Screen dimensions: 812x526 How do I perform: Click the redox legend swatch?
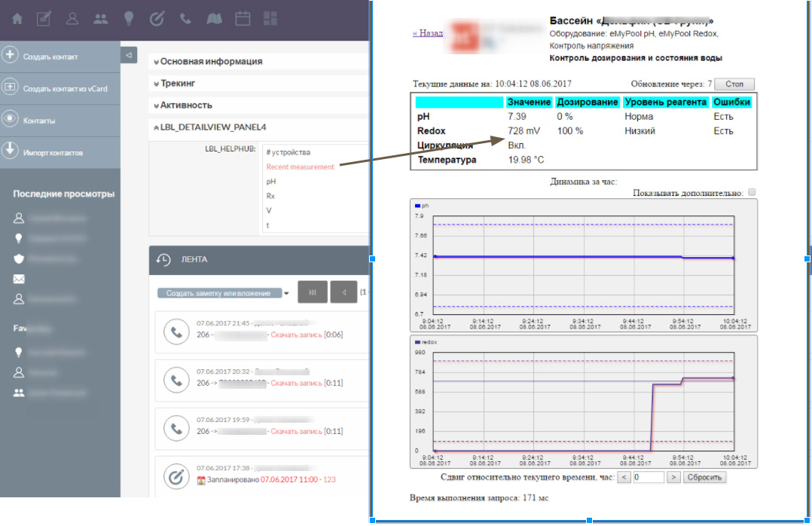pyautogui.click(x=417, y=342)
